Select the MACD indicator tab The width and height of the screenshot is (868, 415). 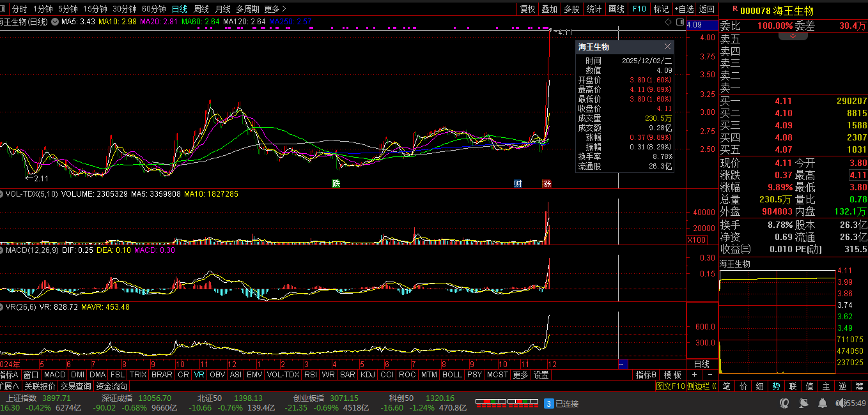coord(55,375)
